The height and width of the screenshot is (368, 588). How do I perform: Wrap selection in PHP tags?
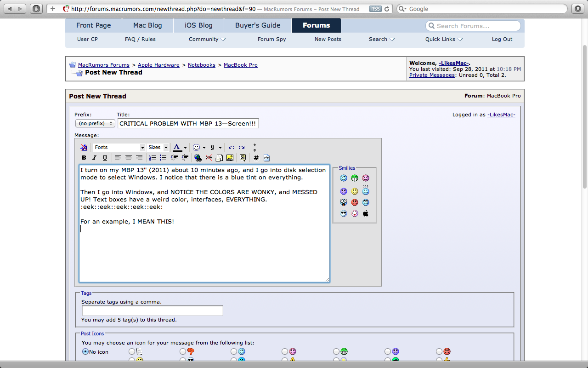tap(266, 158)
